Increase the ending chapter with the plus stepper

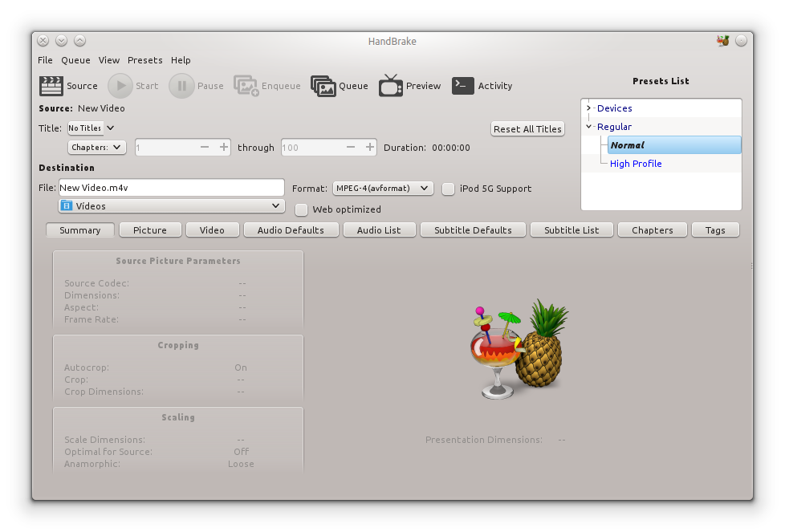(370, 147)
